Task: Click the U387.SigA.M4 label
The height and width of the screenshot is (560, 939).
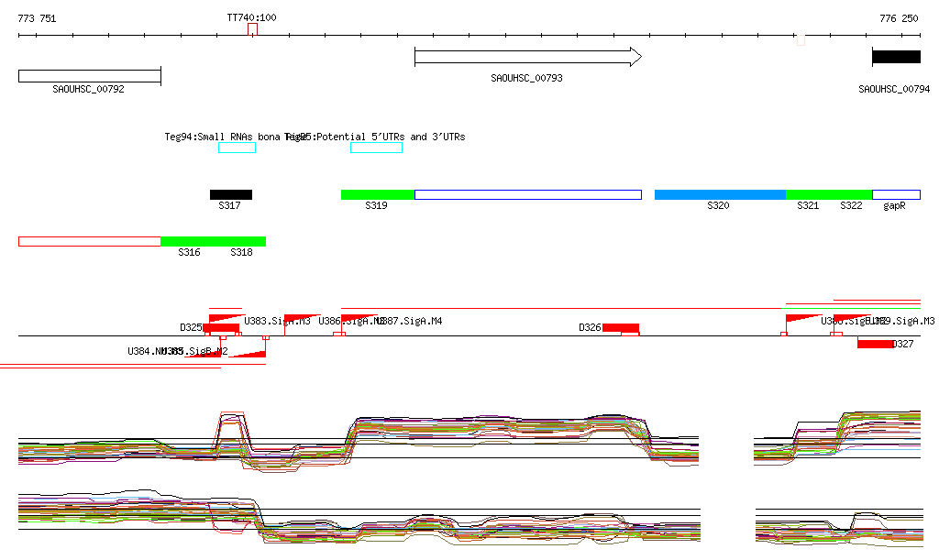Action: pyautogui.click(x=411, y=322)
